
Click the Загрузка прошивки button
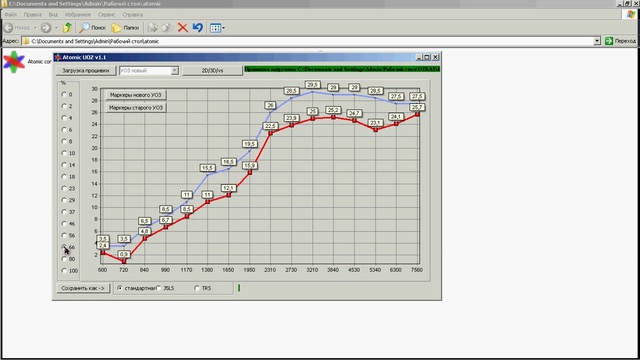(86, 71)
